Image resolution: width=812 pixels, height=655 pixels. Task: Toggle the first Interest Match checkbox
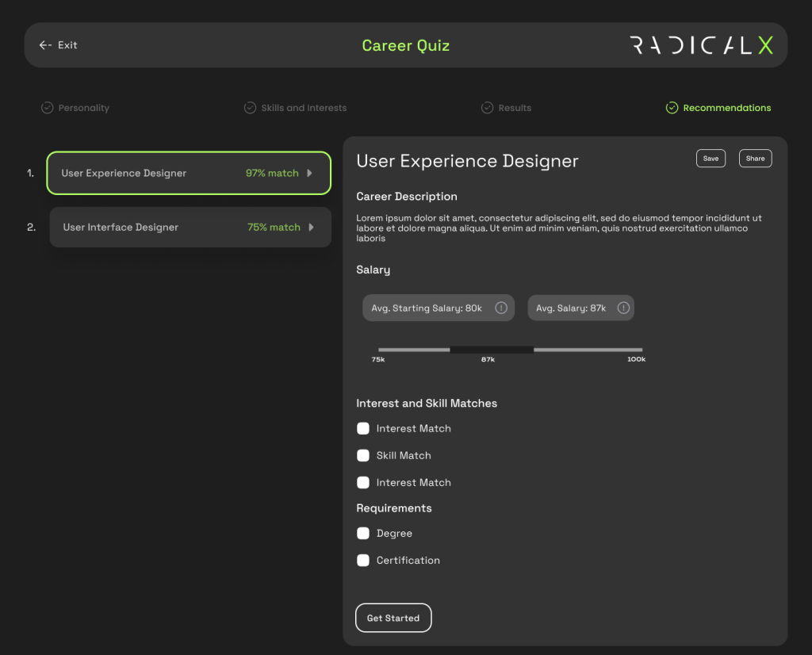pos(363,428)
